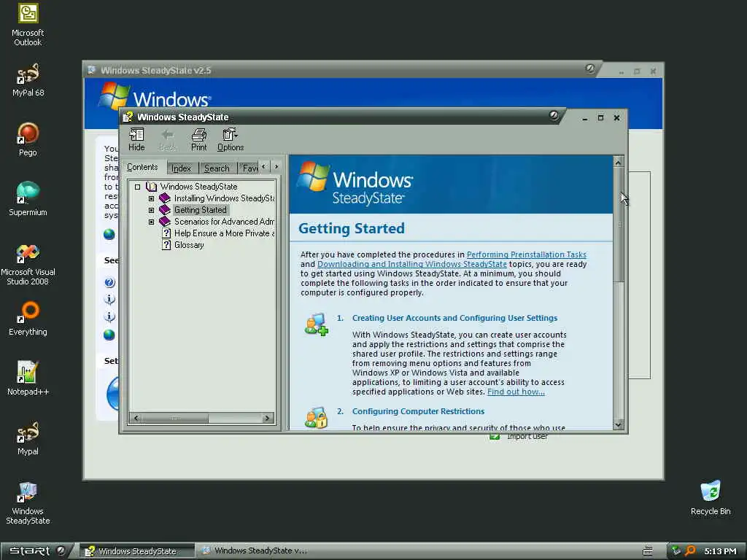Screen dimensions: 747x560
Task: Click the Back arrow in help toolbar
Action: (167, 140)
